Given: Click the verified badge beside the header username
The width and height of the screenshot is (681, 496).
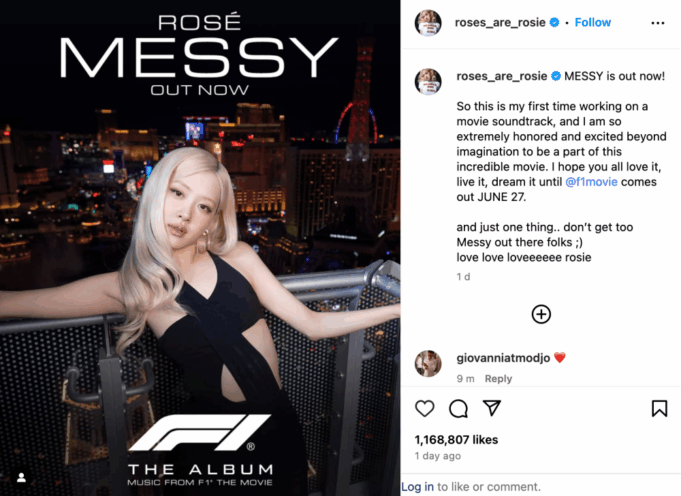Looking at the screenshot, I should pyautogui.click(x=555, y=22).
